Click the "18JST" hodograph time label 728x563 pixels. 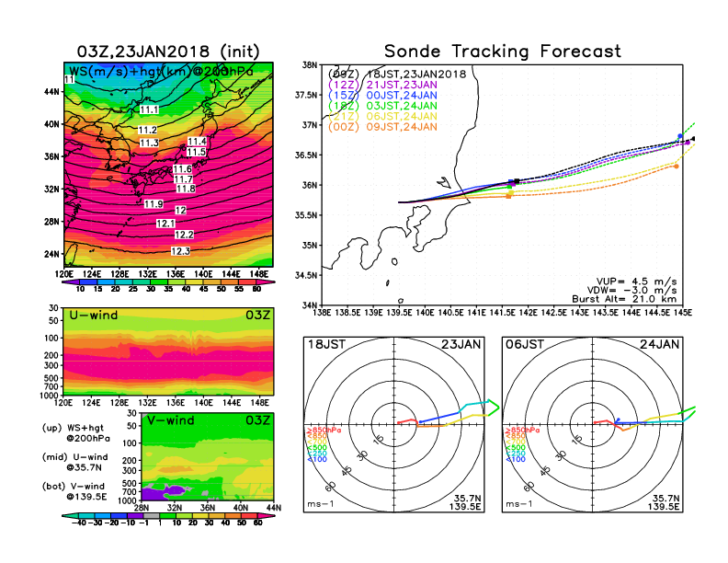coord(327,345)
